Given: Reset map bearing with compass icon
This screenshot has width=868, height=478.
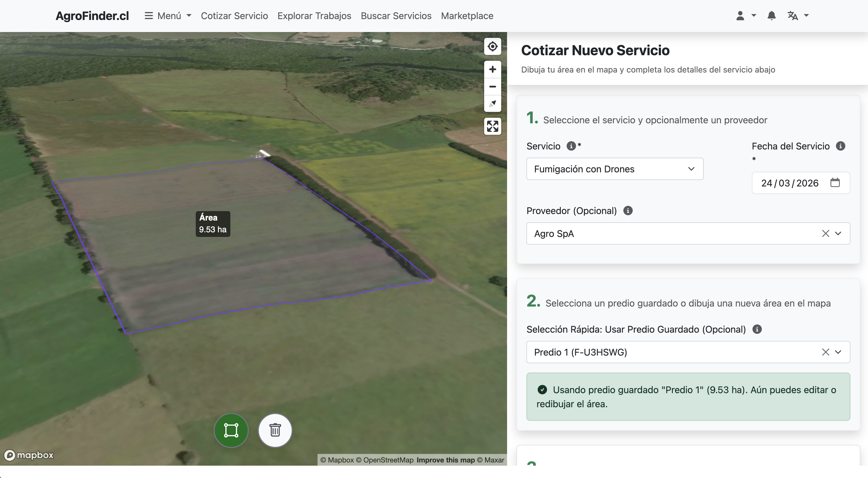Looking at the screenshot, I should pyautogui.click(x=492, y=103).
